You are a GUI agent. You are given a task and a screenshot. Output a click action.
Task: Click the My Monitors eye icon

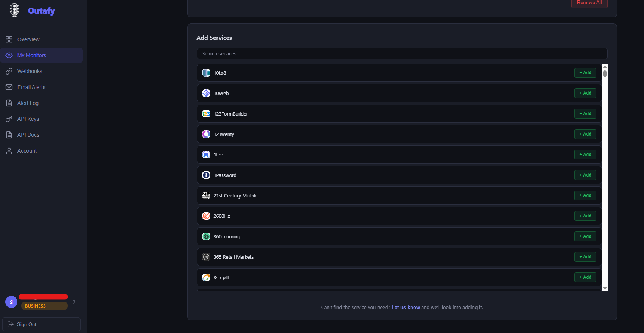click(x=9, y=55)
